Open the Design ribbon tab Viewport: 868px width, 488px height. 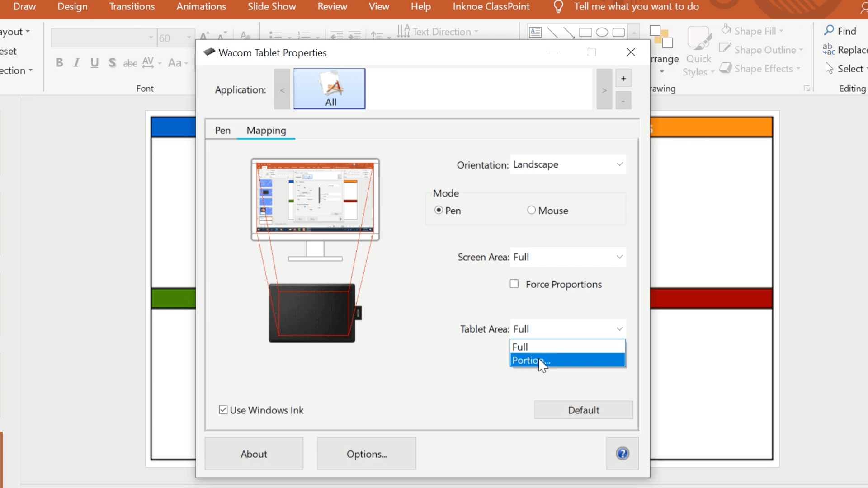click(72, 7)
